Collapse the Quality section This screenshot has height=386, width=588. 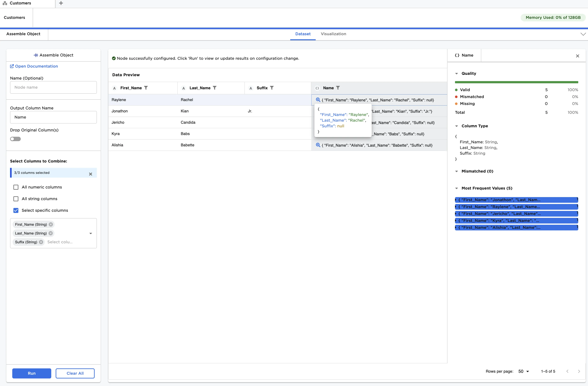(457, 73)
